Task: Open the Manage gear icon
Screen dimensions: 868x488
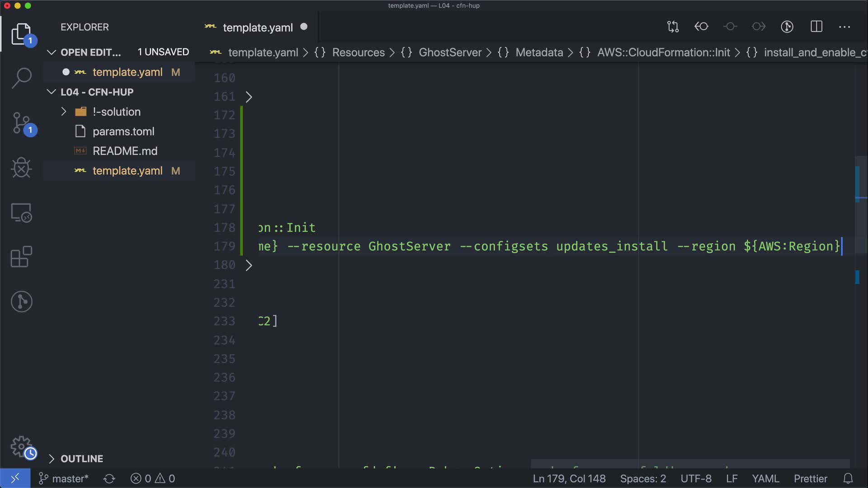Action: point(21,446)
